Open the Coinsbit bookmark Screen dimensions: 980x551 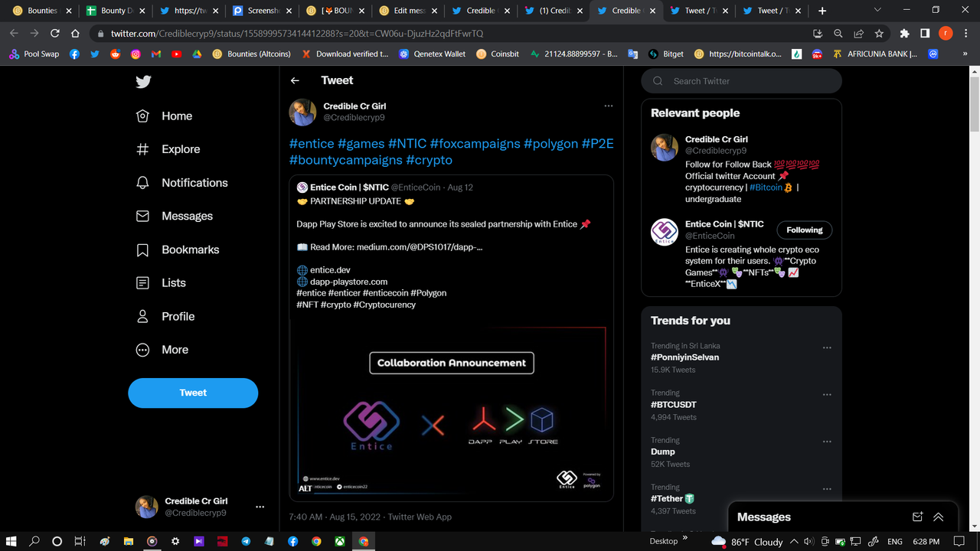498,54
